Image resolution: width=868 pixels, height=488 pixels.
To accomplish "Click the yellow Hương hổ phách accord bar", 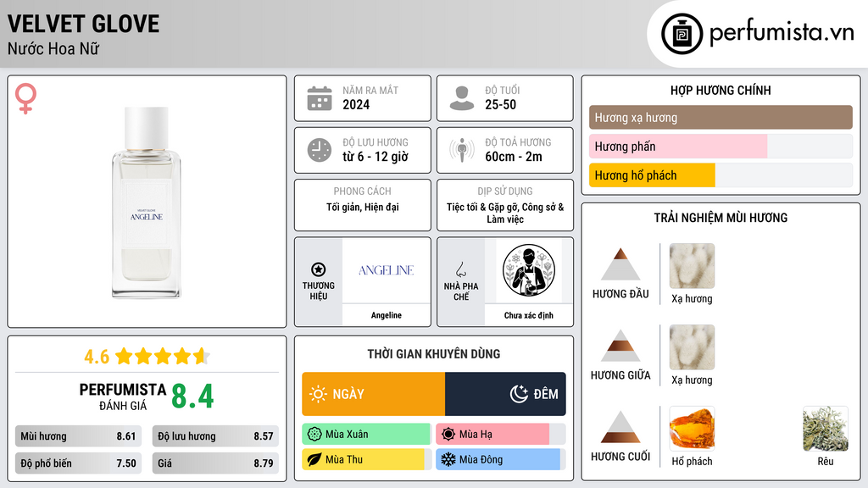I will (x=652, y=175).
